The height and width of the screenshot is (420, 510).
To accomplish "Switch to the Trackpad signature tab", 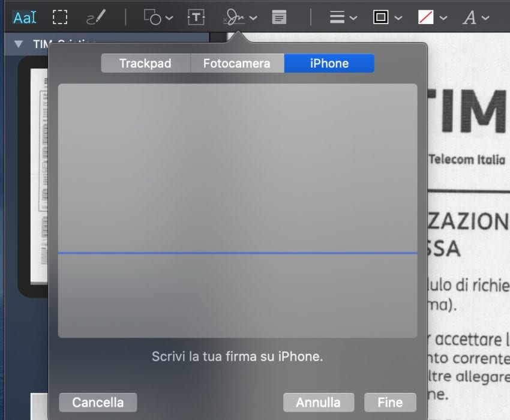I will tap(145, 62).
